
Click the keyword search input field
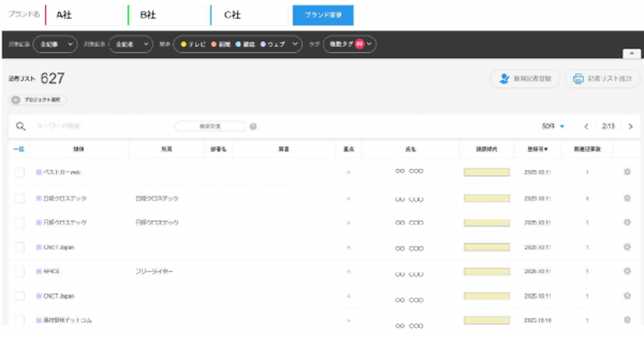pos(97,127)
